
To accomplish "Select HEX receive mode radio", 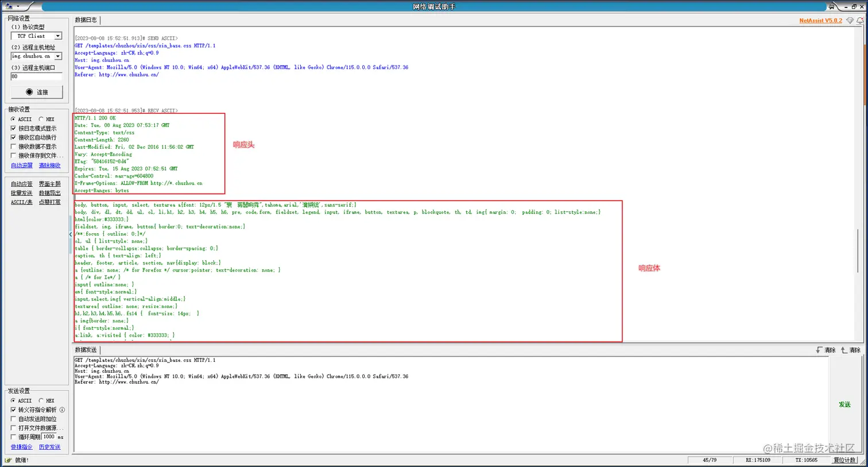I will point(41,119).
